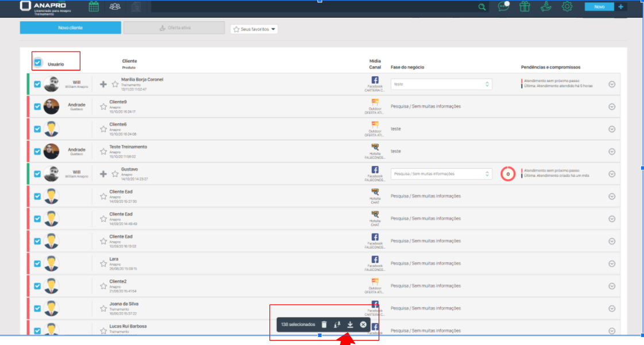Open the calendar icon in top bar
Screen dimensions: 644x345
(x=94, y=7)
